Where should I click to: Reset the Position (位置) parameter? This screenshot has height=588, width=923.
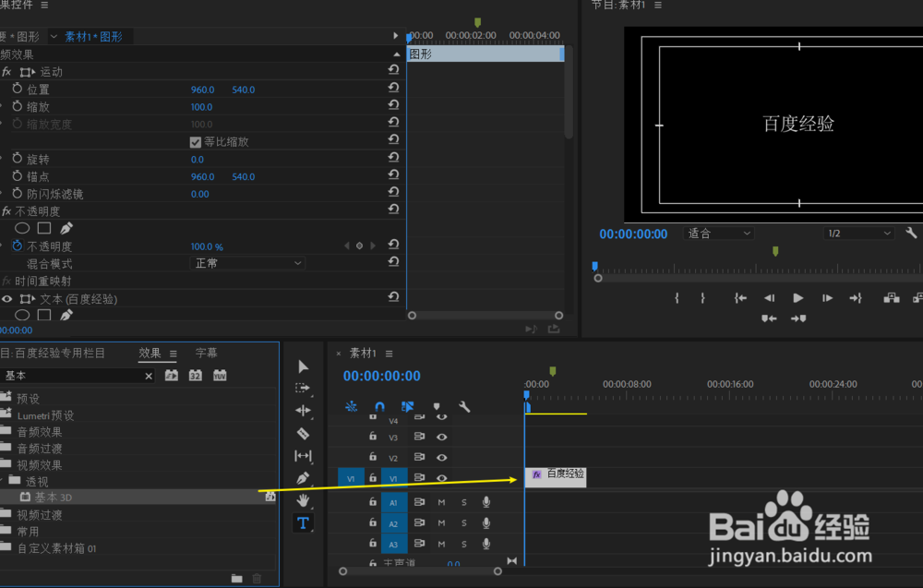pos(394,87)
